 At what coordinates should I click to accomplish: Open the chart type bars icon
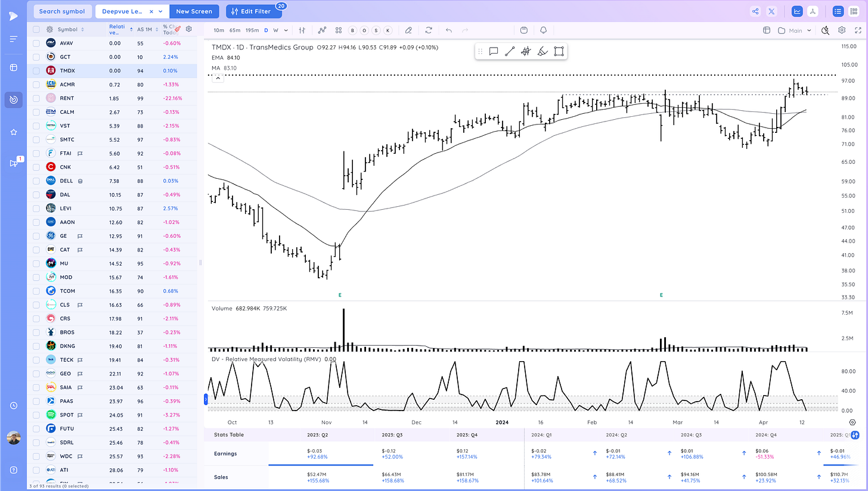pyautogui.click(x=302, y=30)
